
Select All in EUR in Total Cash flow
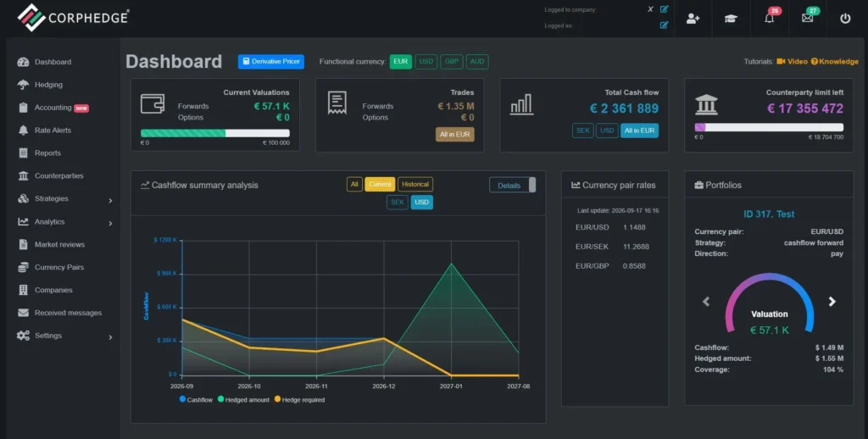point(639,131)
